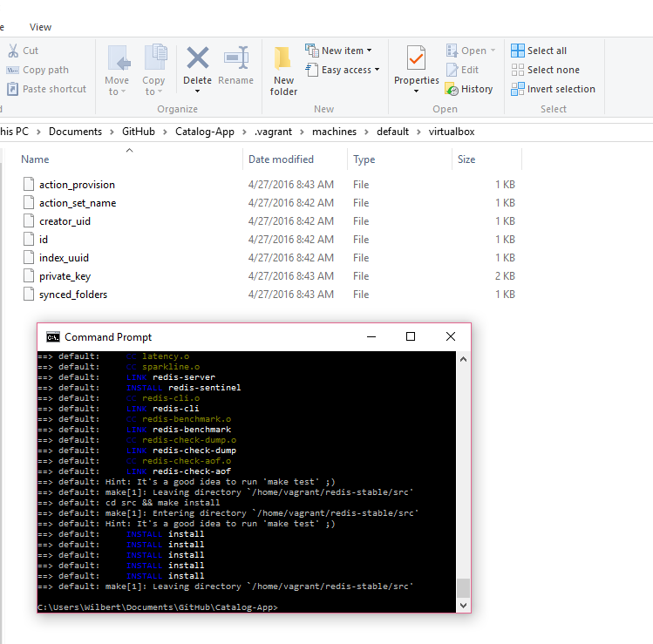Maximize the Command Prompt window

[x=411, y=336]
